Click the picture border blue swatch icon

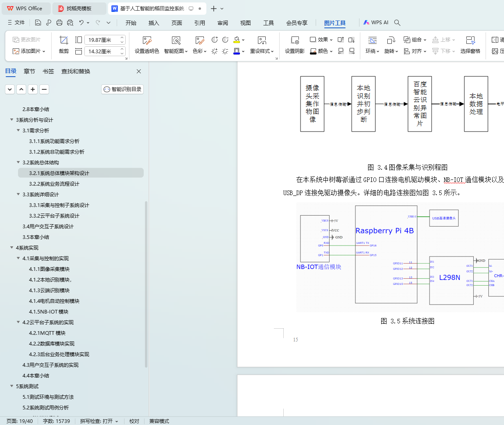pyautogui.click(x=237, y=51)
